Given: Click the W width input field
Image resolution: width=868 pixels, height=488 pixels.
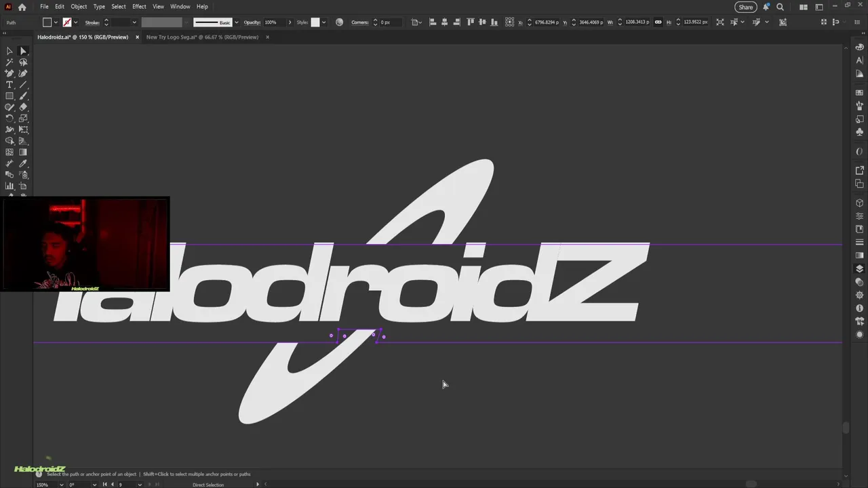Looking at the screenshot, I should [637, 22].
